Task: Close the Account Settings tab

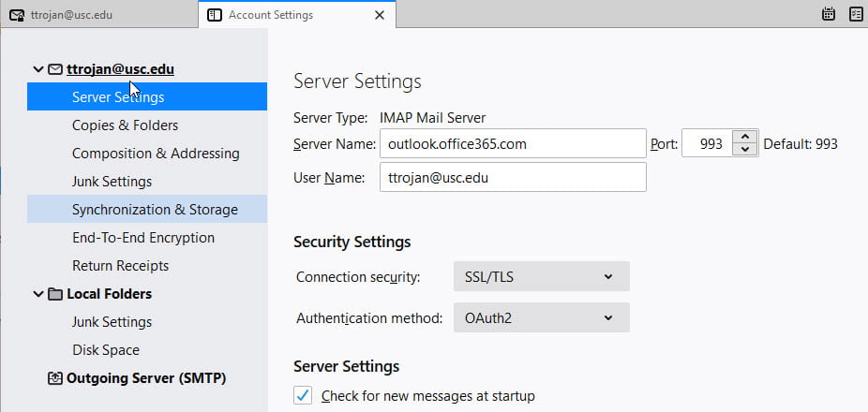Action: pos(379,15)
